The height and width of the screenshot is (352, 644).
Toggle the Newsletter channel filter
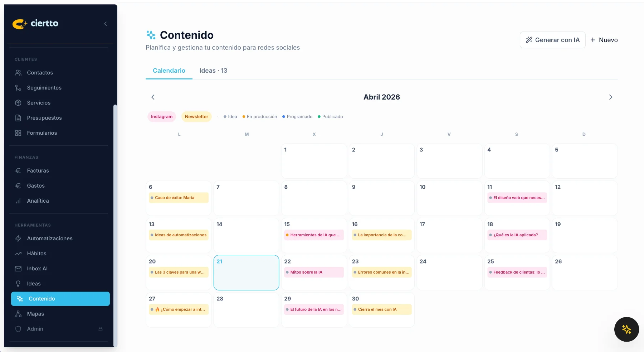click(196, 117)
